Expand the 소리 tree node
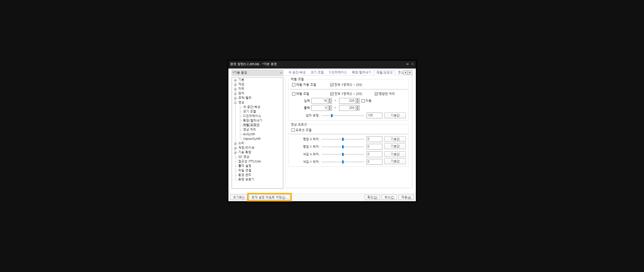The height and width of the screenshot is (272, 644). (x=235, y=144)
